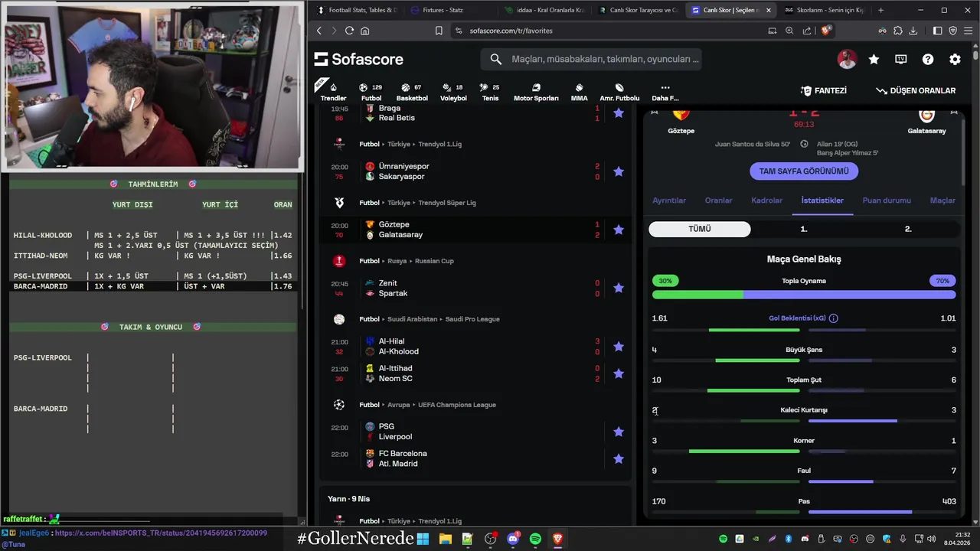Image resolution: width=980 pixels, height=551 pixels.
Task: Open the favorites star in Sofascore header
Action: (874, 59)
